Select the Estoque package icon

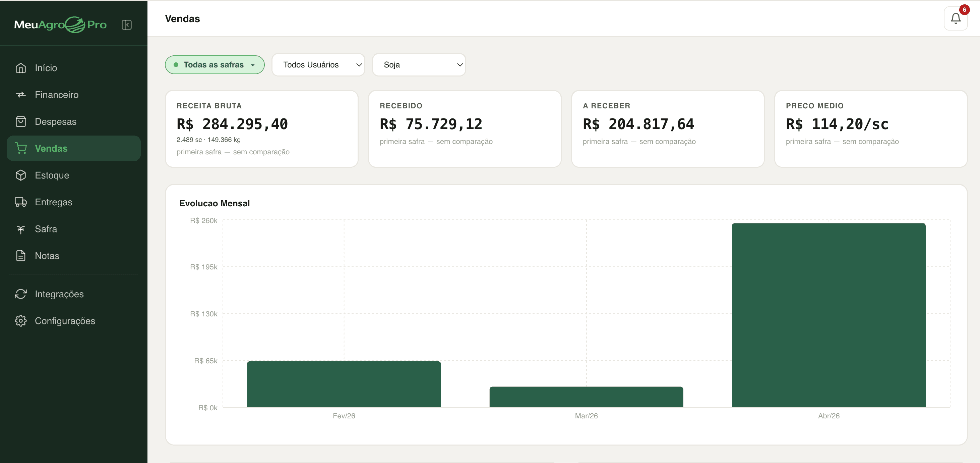tap(21, 175)
